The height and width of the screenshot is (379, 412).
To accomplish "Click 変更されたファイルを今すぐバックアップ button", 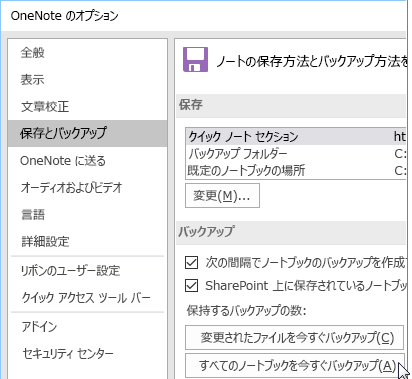I will (x=295, y=338).
